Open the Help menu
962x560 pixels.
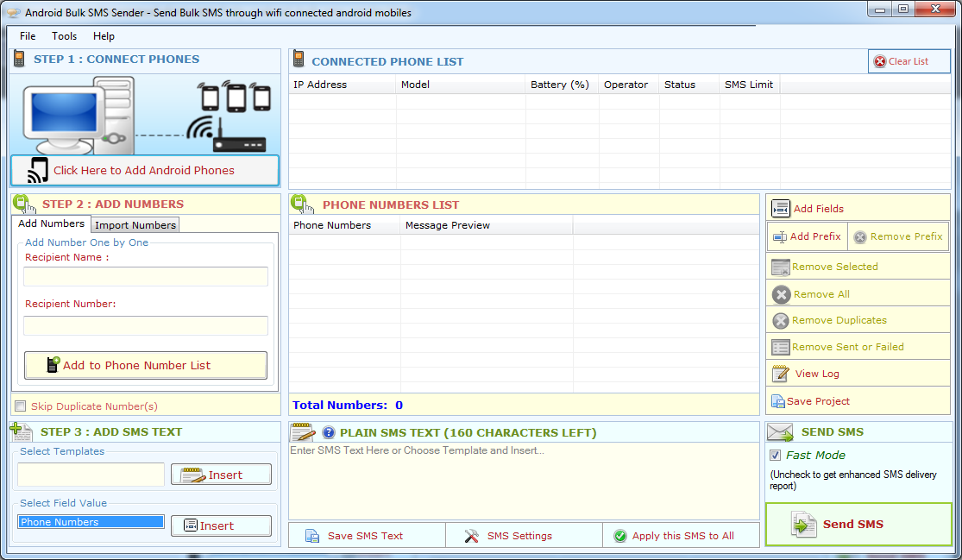[104, 36]
